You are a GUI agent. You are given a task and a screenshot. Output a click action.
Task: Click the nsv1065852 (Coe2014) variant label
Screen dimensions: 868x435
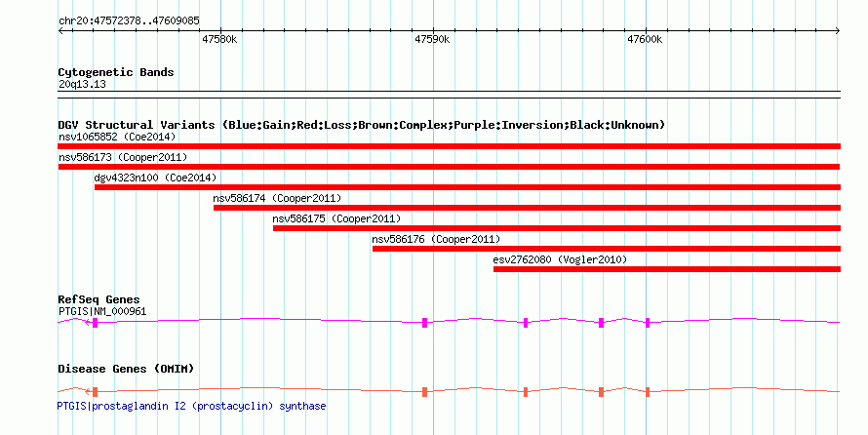point(117,137)
